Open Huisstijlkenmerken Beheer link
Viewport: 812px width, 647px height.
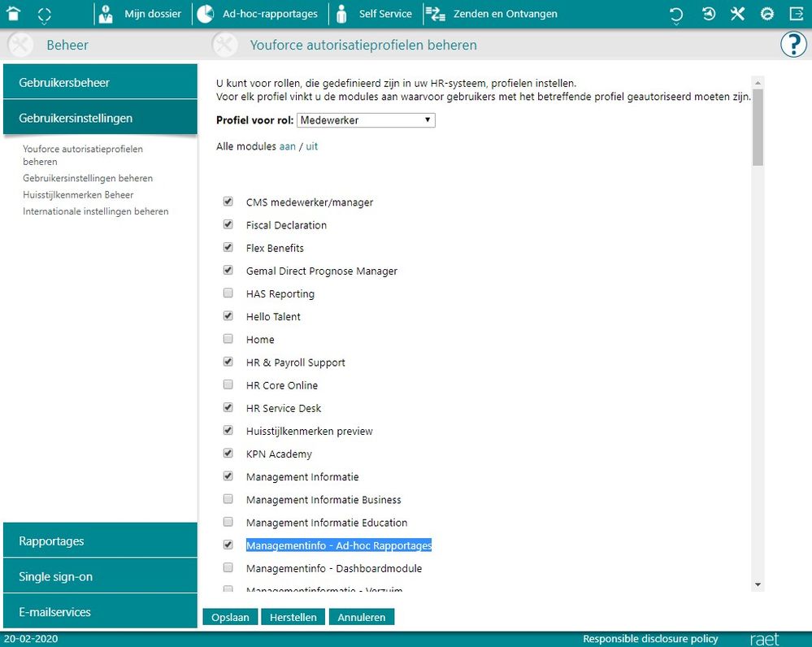[78, 194]
